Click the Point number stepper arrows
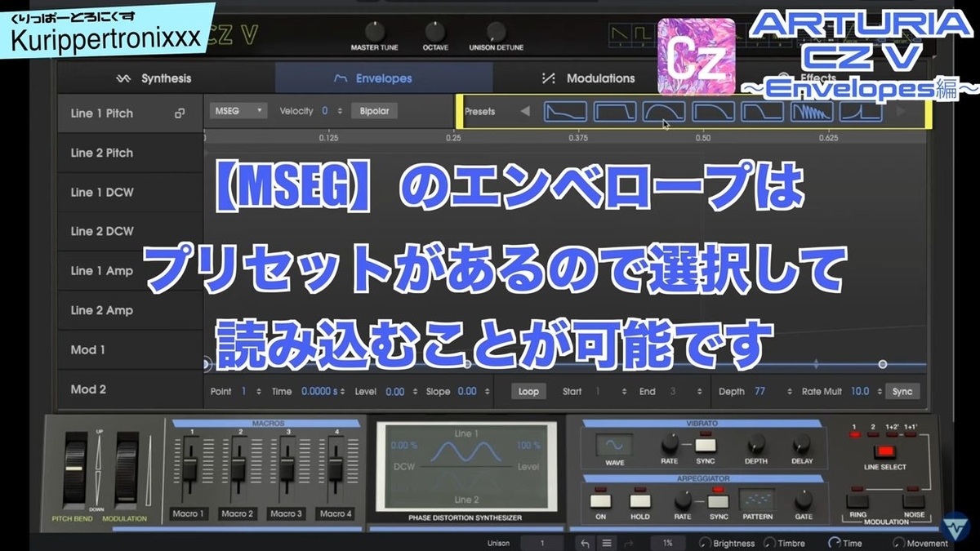The image size is (980, 551). click(x=259, y=392)
